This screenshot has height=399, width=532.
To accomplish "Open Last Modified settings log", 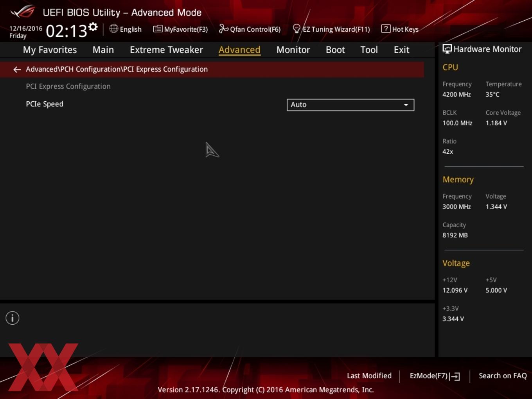I will click(369, 376).
